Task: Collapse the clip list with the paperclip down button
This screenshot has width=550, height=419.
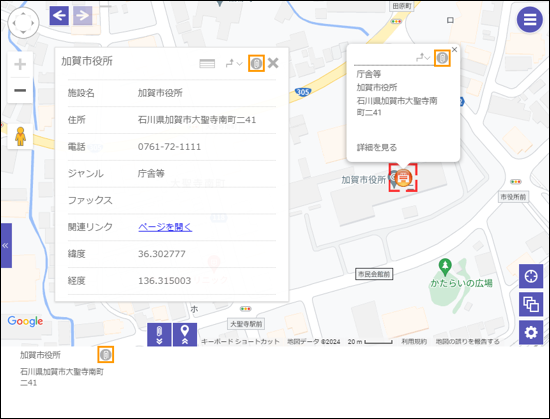Action: pos(159,334)
